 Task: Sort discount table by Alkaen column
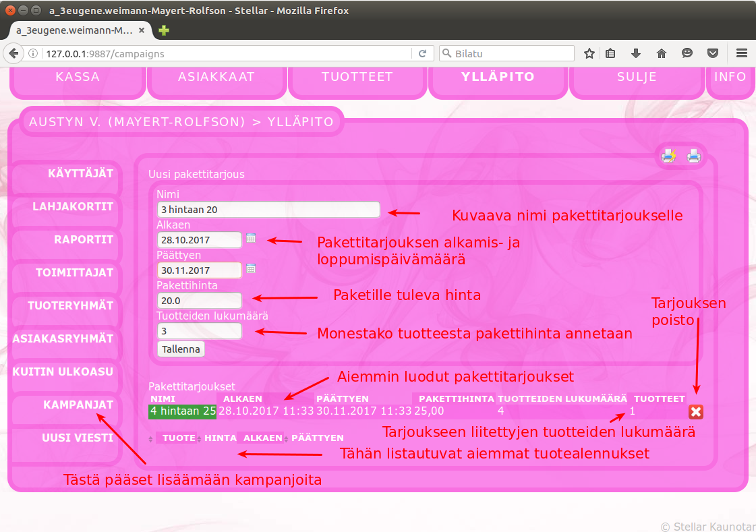point(263,438)
